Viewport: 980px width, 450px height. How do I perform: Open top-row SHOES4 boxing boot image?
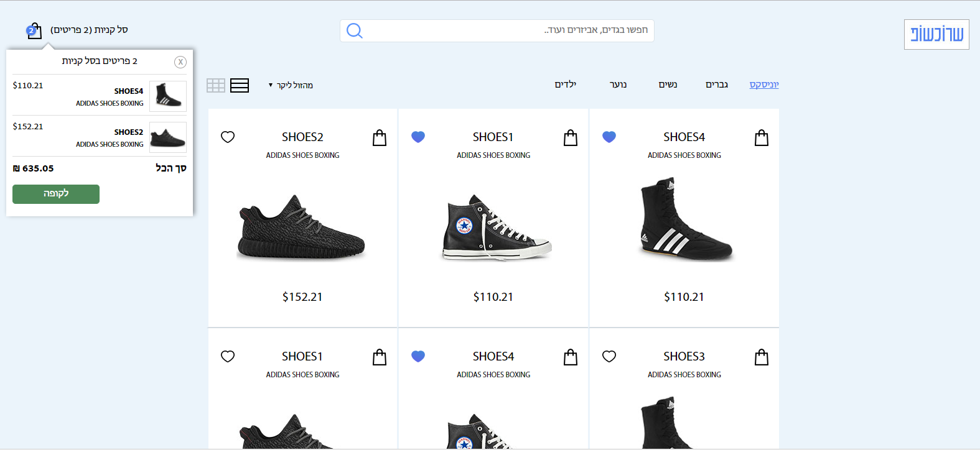tap(686, 219)
